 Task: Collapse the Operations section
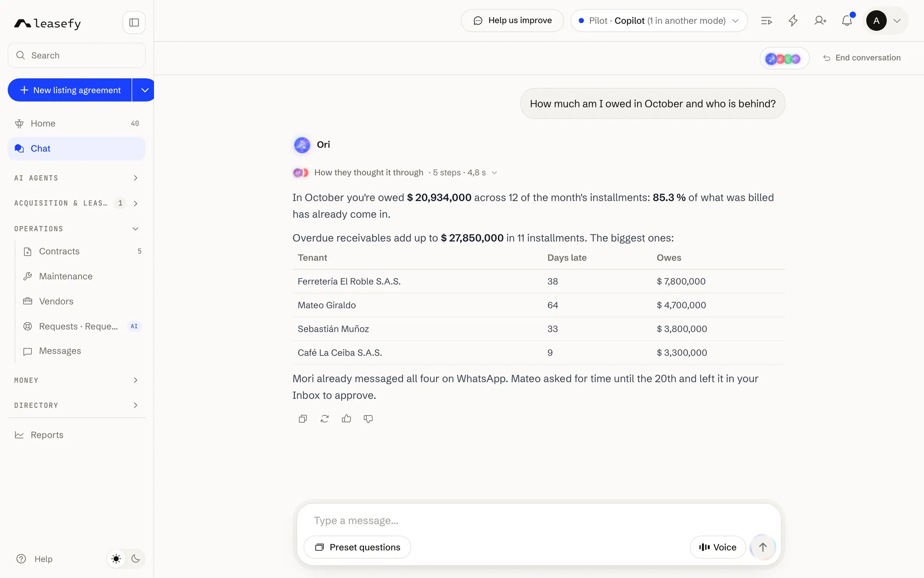pos(76,229)
